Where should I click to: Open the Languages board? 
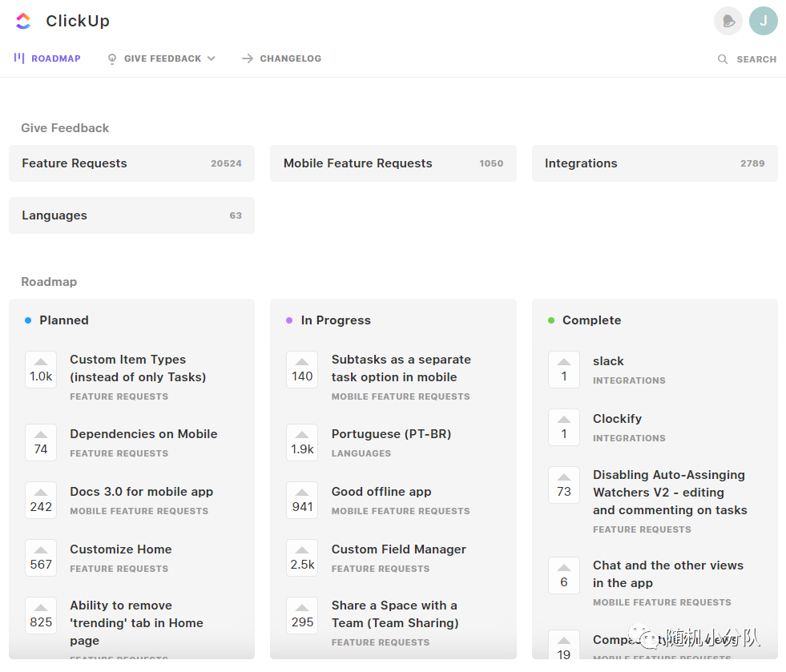coord(131,215)
